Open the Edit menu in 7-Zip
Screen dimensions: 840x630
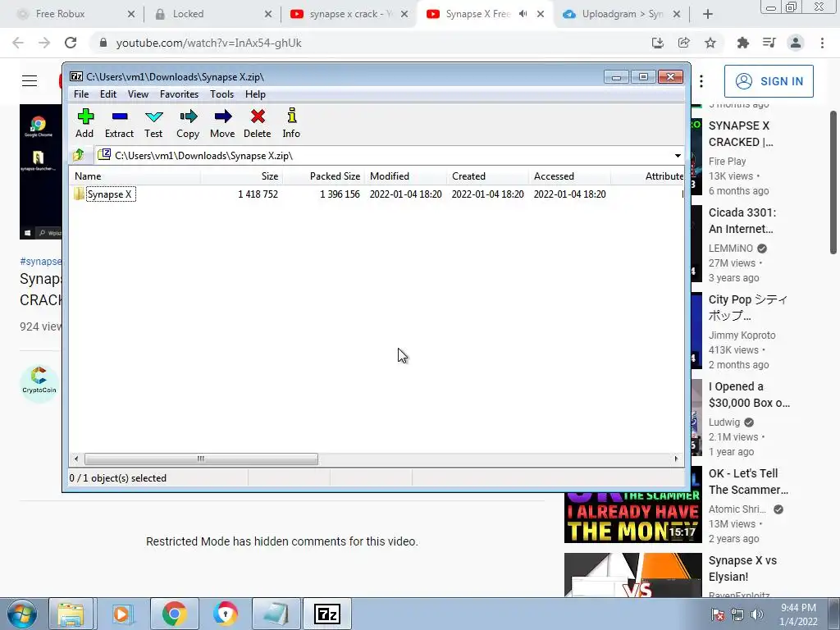pyautogui.click(x=108, y=94)
